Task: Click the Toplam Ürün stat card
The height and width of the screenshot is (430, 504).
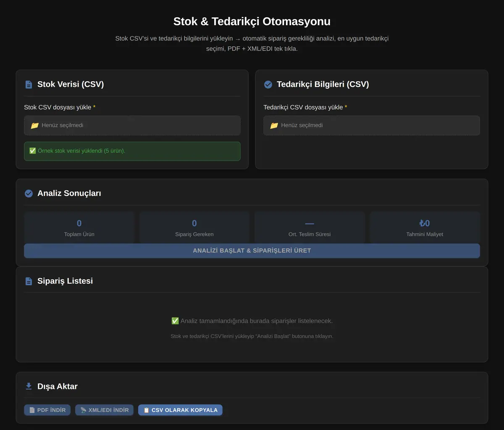Action: tap(79, 228)
